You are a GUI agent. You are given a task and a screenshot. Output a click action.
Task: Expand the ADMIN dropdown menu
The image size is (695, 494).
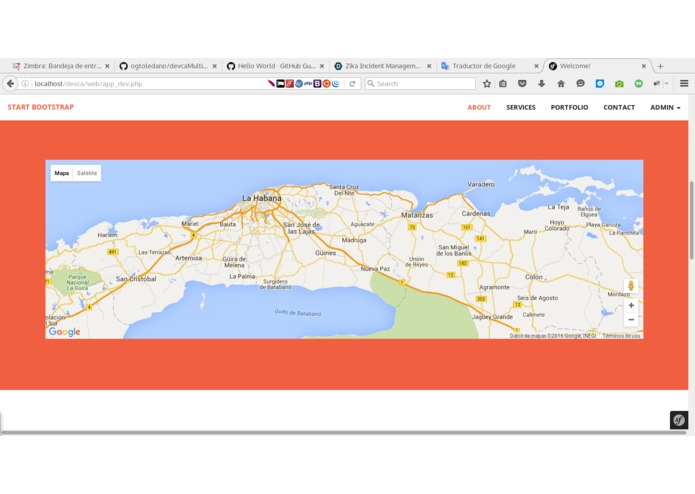pyautogui.click(x=665, y=107)
